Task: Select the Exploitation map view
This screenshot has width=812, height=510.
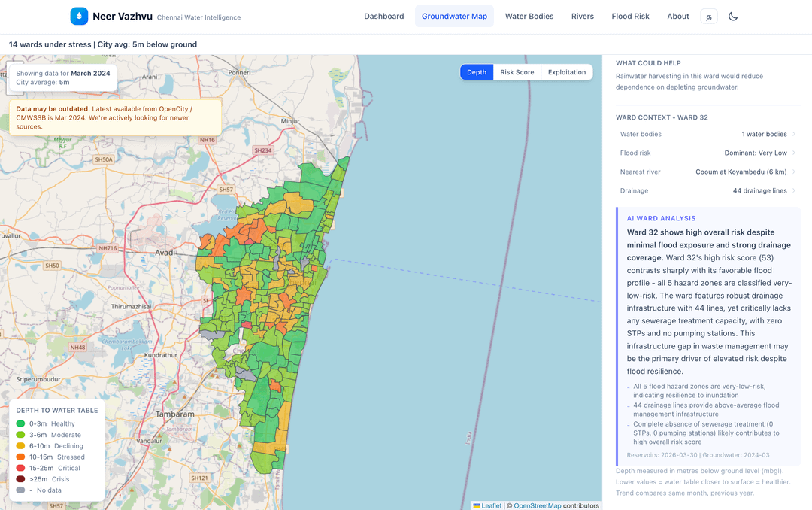Action: point(567,72)
